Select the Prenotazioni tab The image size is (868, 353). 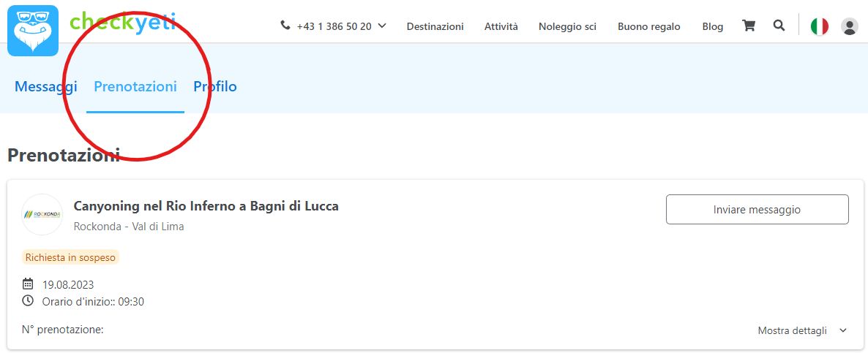click(x=135, y=87)
